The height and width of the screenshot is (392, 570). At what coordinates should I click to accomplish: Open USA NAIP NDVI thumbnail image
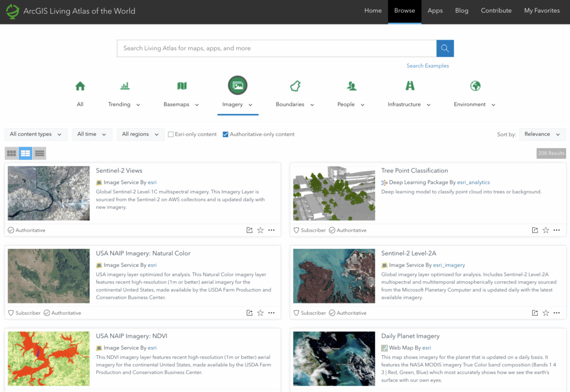(49, 359)
